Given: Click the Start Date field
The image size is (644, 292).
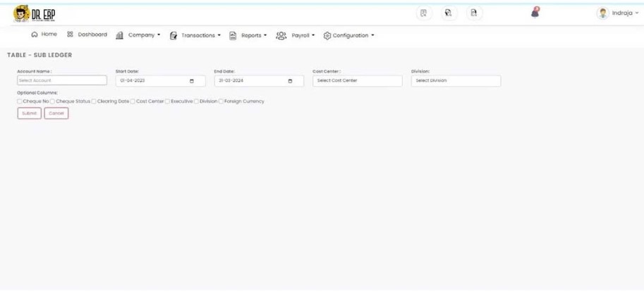Looking at the screenshot, I should (x=161, y=81).
